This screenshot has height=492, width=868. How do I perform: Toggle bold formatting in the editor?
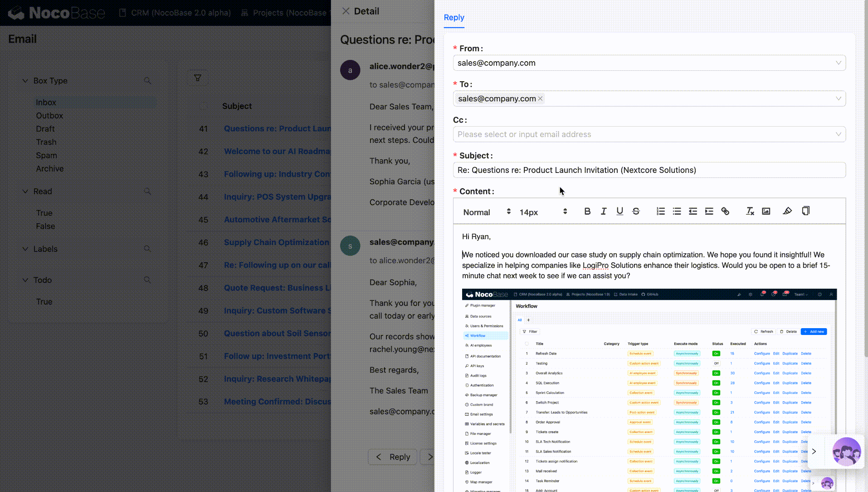[x=587, y=212]
